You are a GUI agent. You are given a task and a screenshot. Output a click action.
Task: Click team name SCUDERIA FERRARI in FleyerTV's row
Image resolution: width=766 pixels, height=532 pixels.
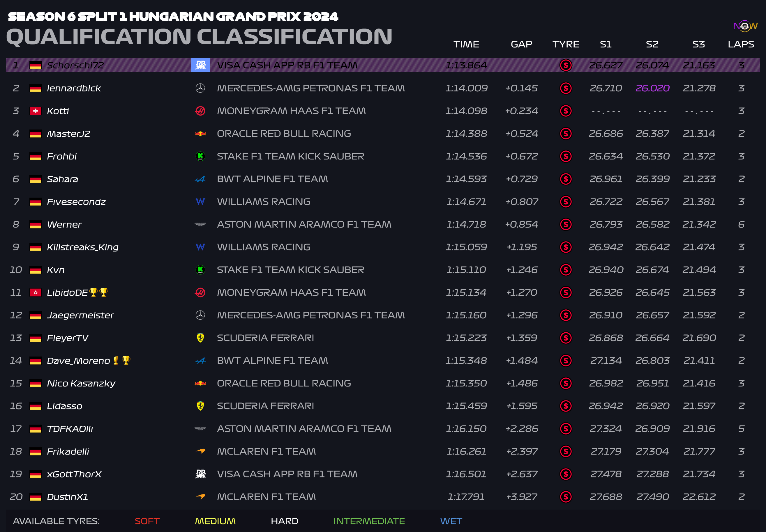tap(265, 338)
